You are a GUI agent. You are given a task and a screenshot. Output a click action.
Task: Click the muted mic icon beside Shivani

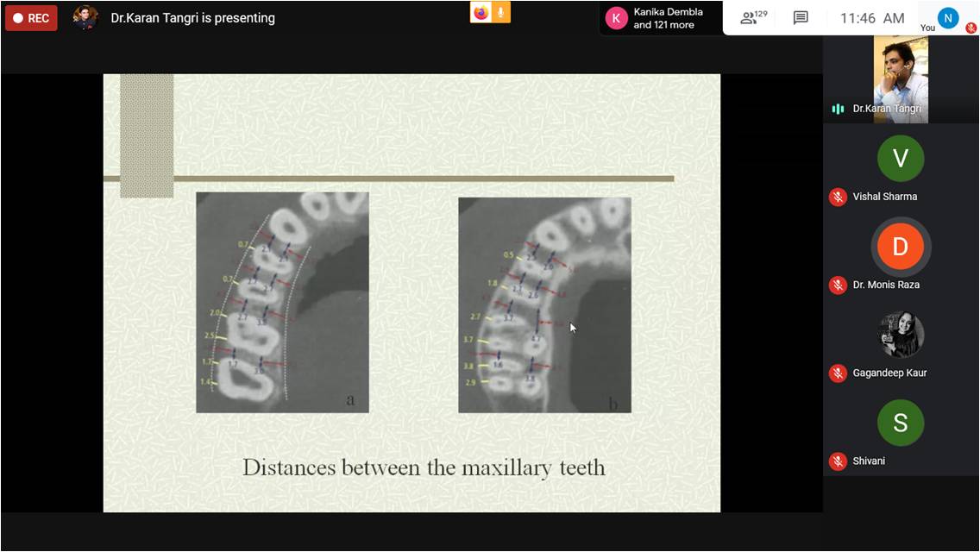click(837, 461)
